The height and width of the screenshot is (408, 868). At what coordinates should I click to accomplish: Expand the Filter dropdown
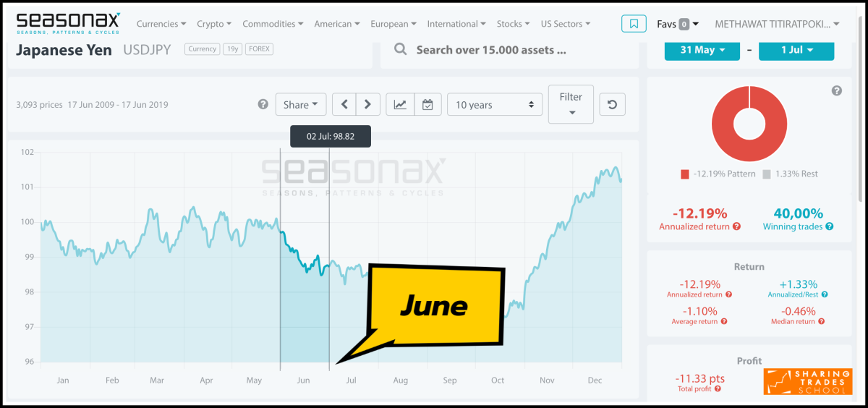pos(571,103)
